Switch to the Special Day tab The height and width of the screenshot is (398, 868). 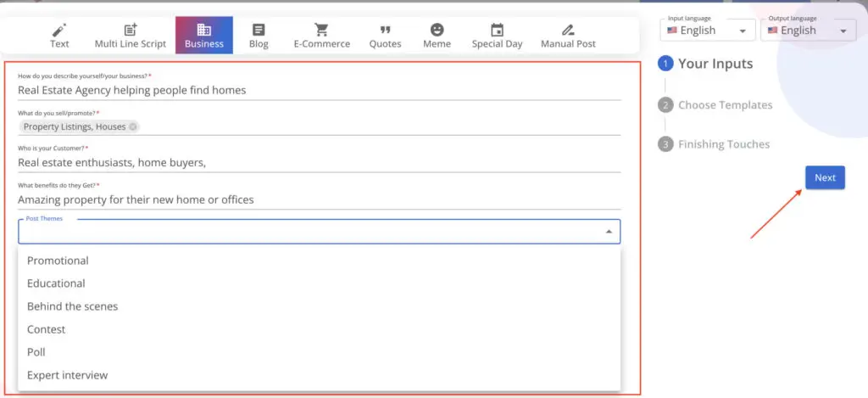tap(497, 36)
